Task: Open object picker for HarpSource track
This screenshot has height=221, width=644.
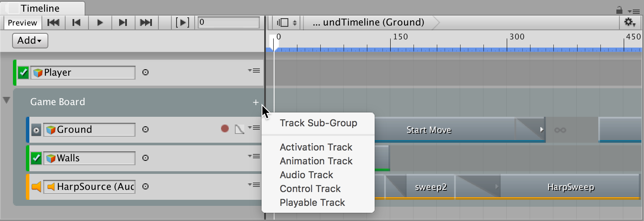Action: [x=145, y=187]
